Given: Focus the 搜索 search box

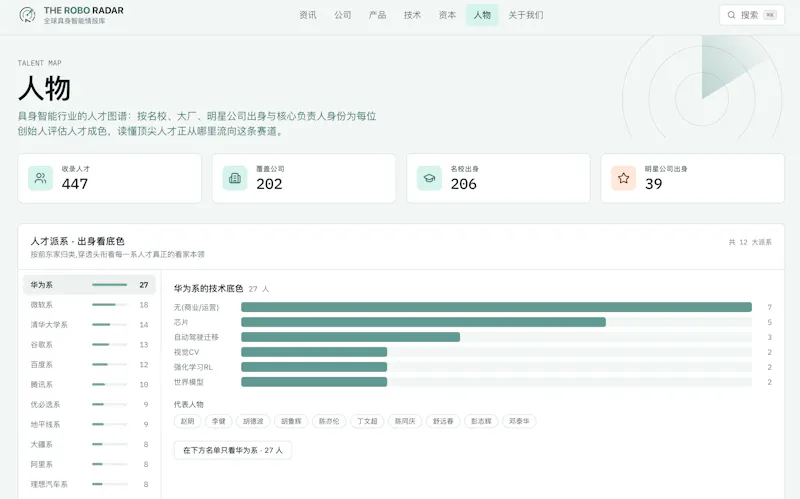Looking at the screenshot, I should [x=752, y=15].
